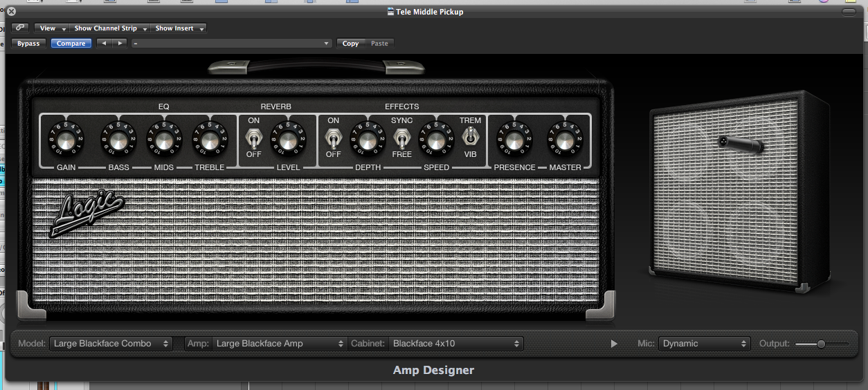Open the Model dropdown Large Blackface Combo
The image size is (868, 390).
[x=111, y=343]
